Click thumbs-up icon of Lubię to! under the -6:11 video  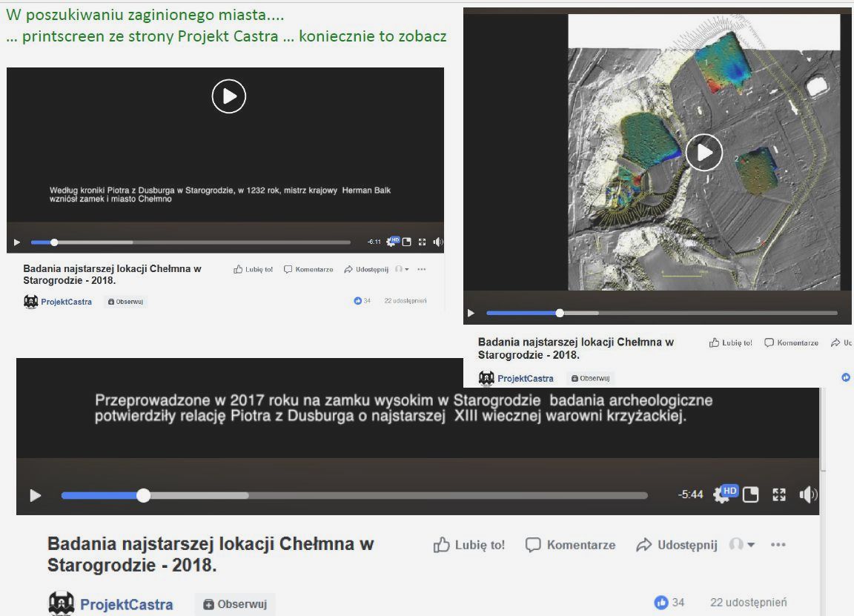(x=238, y=269)
